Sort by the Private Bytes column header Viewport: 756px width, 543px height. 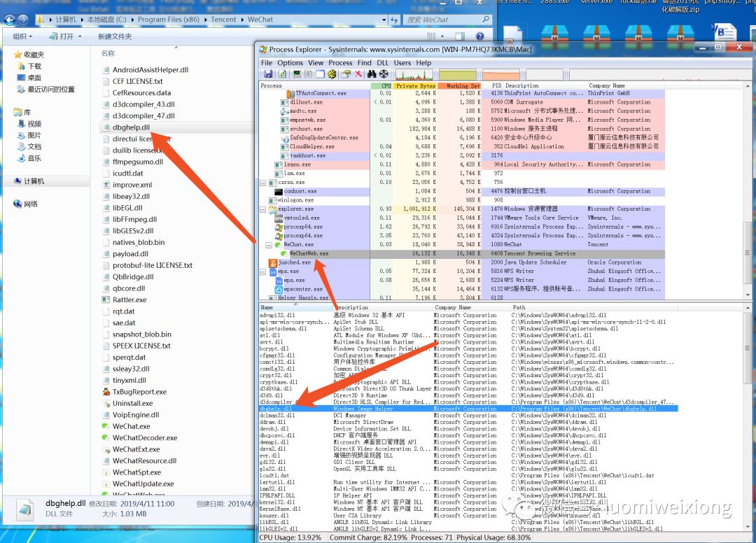[415, 86]
